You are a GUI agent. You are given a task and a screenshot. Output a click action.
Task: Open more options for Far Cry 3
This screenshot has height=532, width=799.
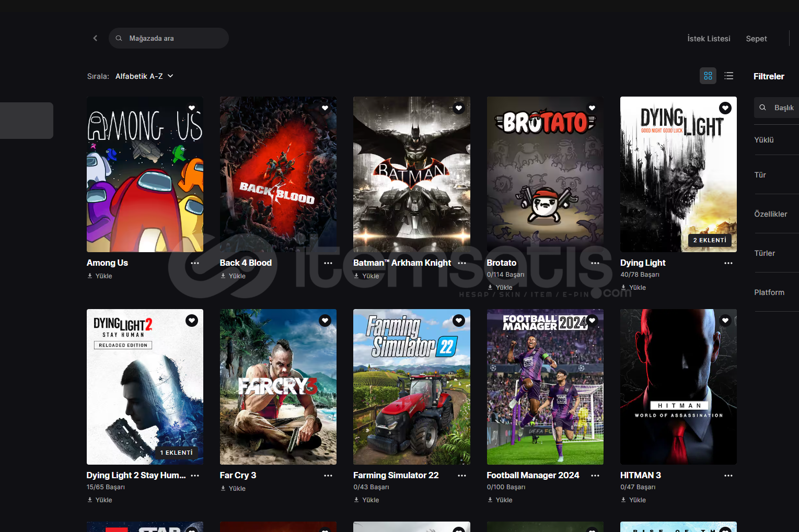pos(328,476)
